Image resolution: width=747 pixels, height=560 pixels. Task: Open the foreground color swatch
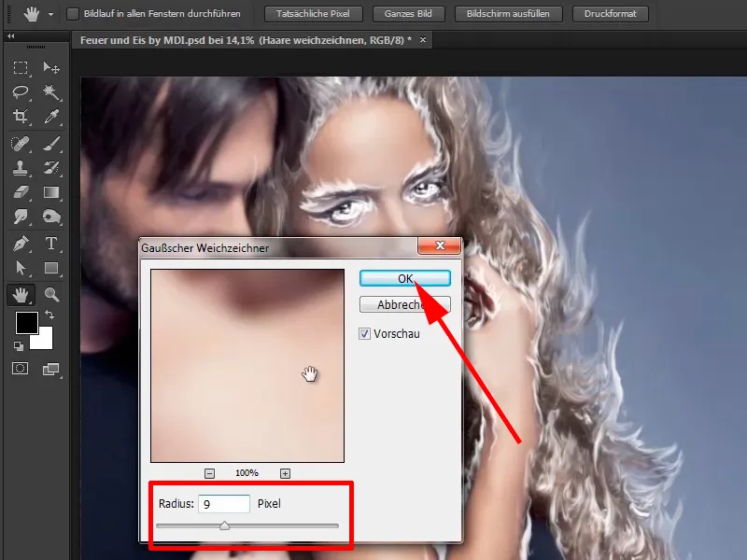point(26,323)
